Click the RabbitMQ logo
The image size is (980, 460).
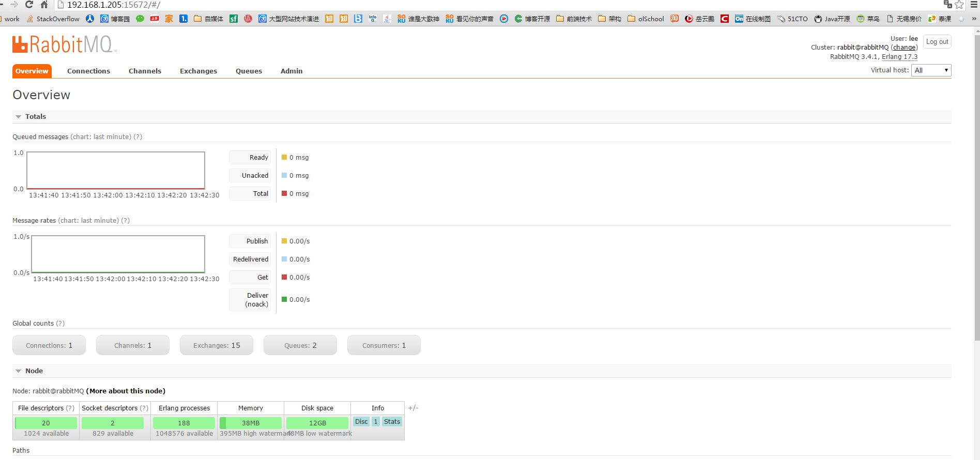(x=65, y=44)
